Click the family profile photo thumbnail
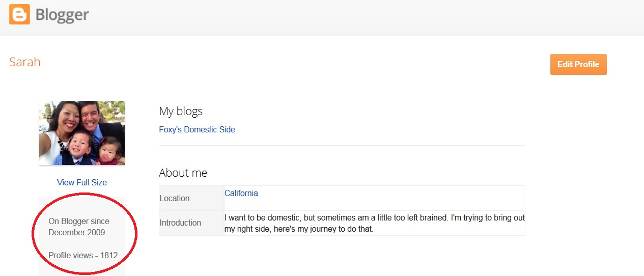 click(x=82, y=133)
